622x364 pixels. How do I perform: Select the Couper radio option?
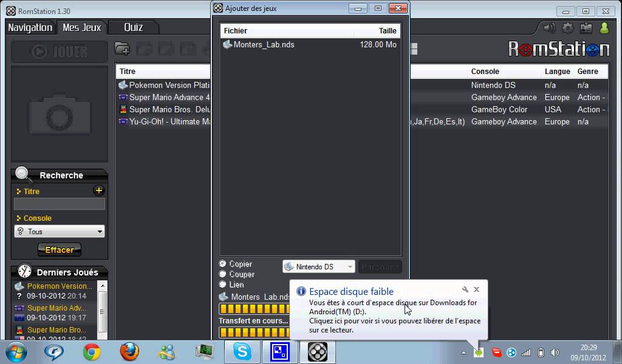click(x=222, y=274)
